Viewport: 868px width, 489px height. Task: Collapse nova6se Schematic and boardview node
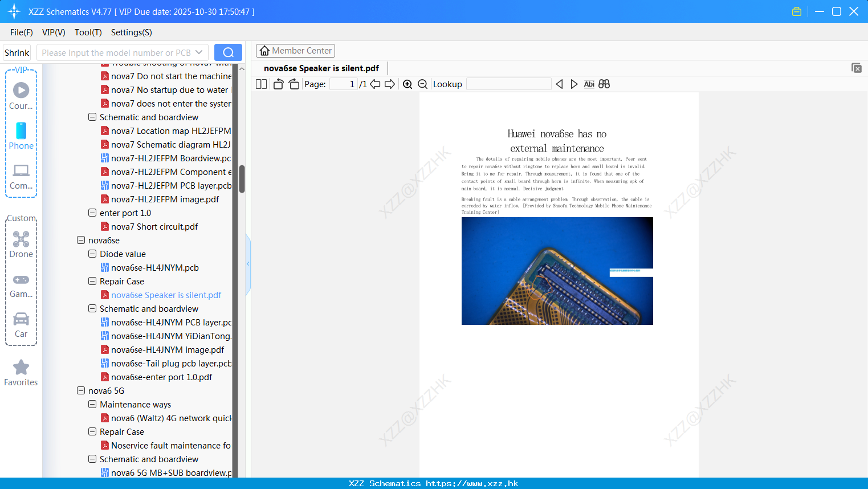[x=92, y=309]
